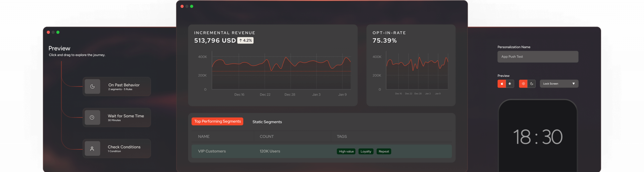Switch to the Static Segments tab
644x172 pixels.
point(267,122)
